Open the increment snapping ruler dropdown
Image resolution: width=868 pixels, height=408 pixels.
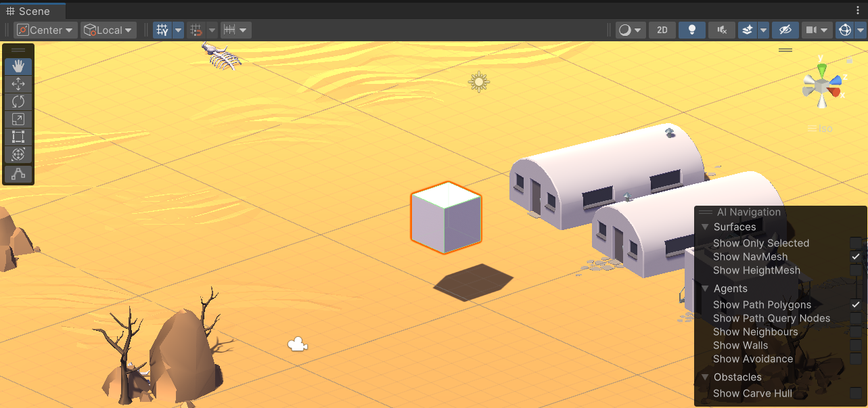[235, 30]
